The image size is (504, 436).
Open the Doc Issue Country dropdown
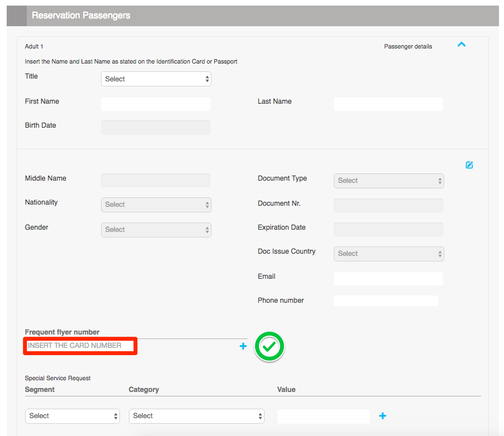[x=388, y=254]
